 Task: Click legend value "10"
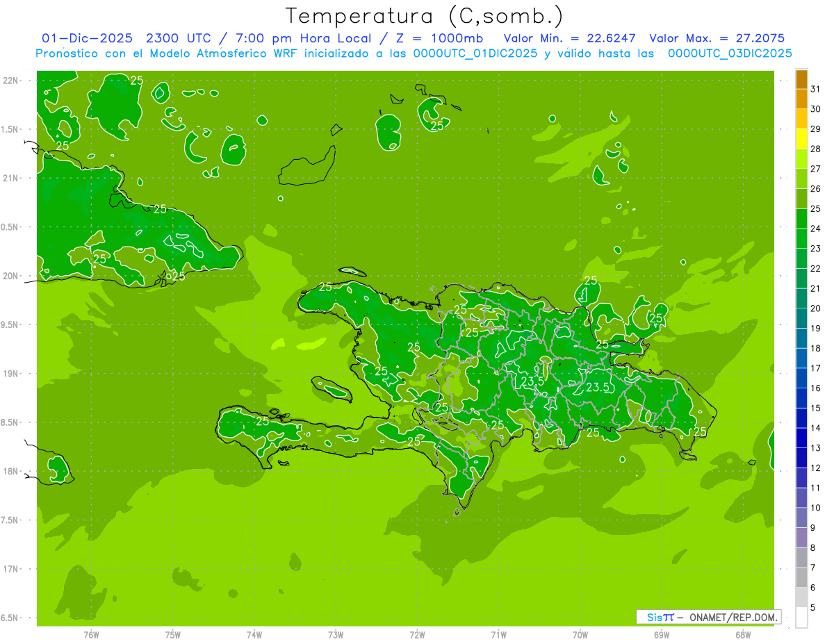815,508
